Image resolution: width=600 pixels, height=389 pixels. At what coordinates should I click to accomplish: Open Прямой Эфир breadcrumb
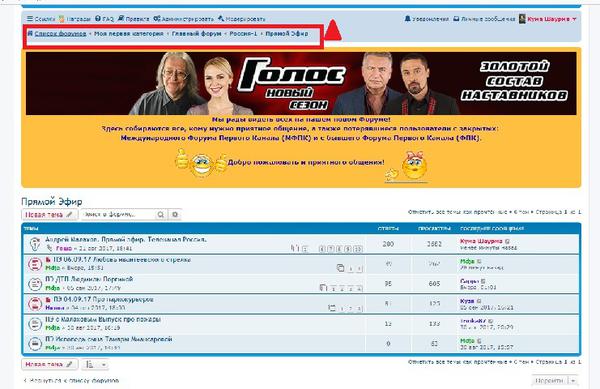click(x=287, y=34)
